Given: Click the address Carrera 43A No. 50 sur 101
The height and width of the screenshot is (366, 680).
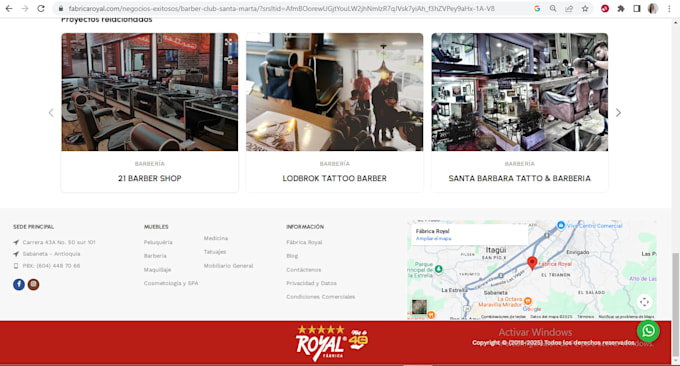Looking at the screenshot, I should pos(59,242).
